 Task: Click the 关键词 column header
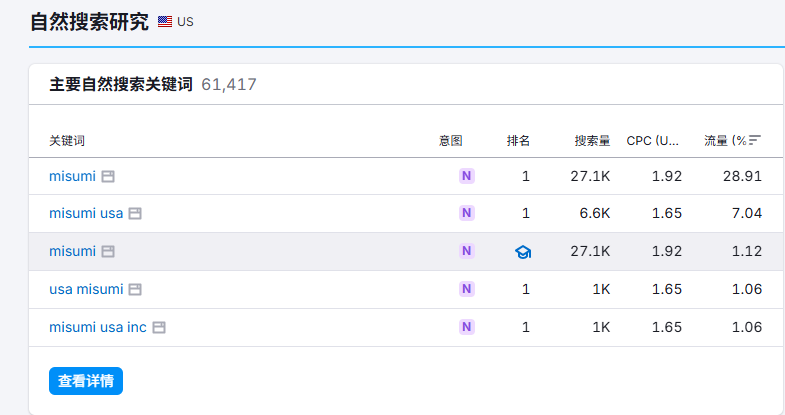(67, 141)
